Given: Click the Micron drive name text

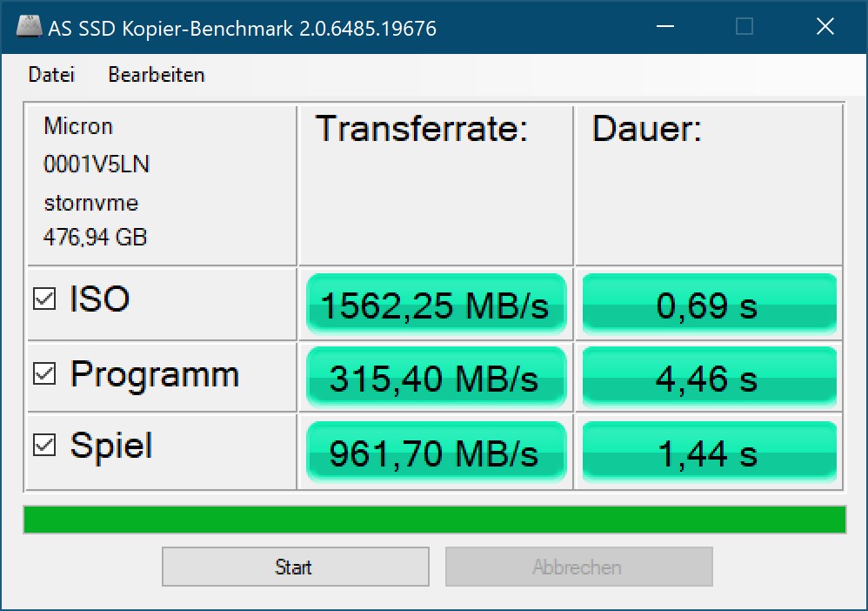Looking at the screenshot, I should pyautogui.click(x=78, y=126).
